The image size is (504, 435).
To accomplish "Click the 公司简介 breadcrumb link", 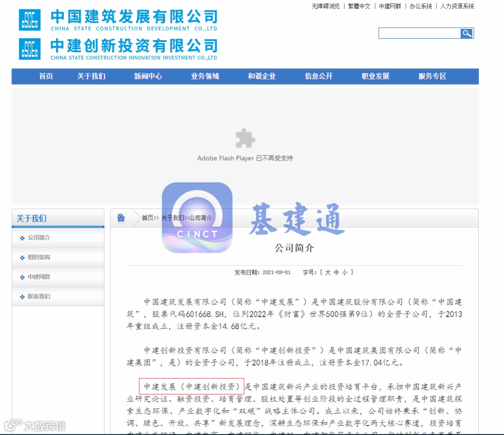I will [x=201, y=218].
